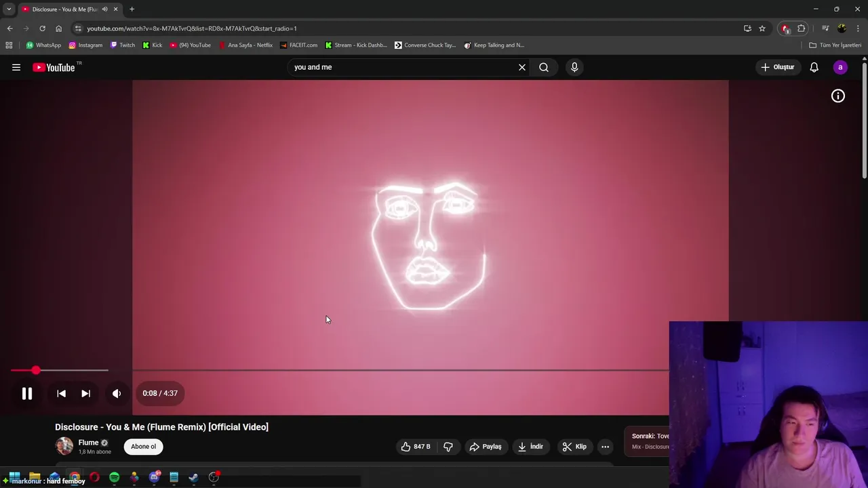The width and height of the screenshot is (868, 488).
Task: Open the Instagram bookmark
Action: (85, 45)
